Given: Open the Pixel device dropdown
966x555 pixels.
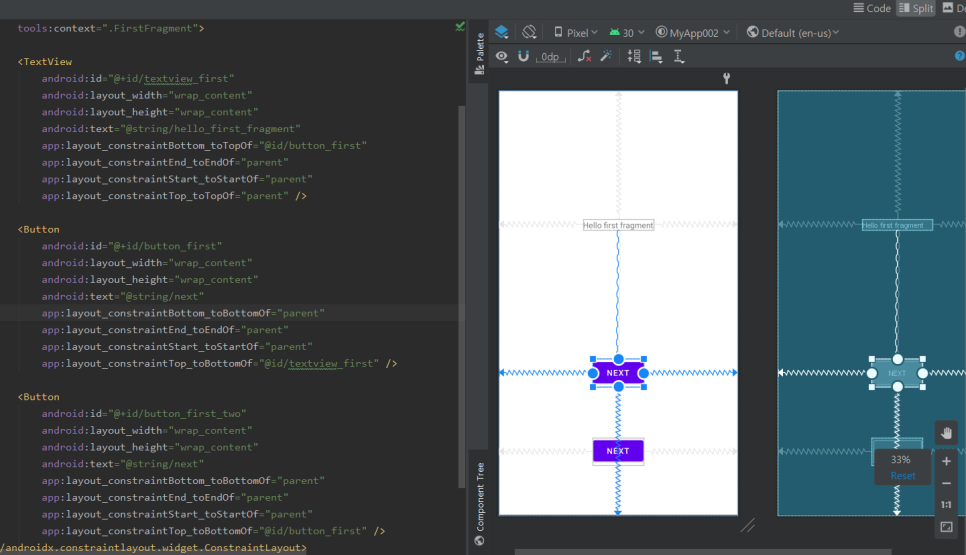Looking at the screenshot, I should click(575, 33).
